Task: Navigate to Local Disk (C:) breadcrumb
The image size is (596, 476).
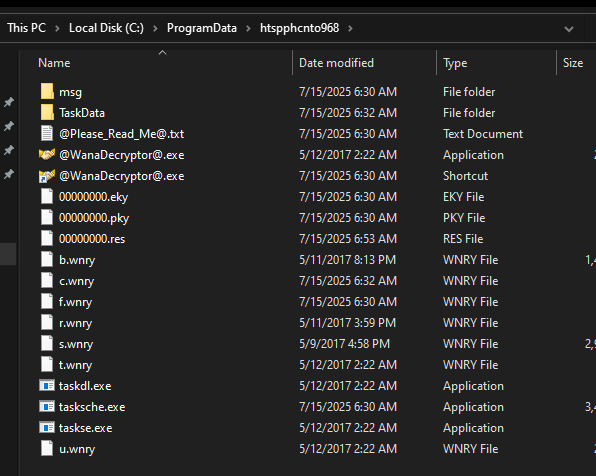Action: [x=106, y=28]
